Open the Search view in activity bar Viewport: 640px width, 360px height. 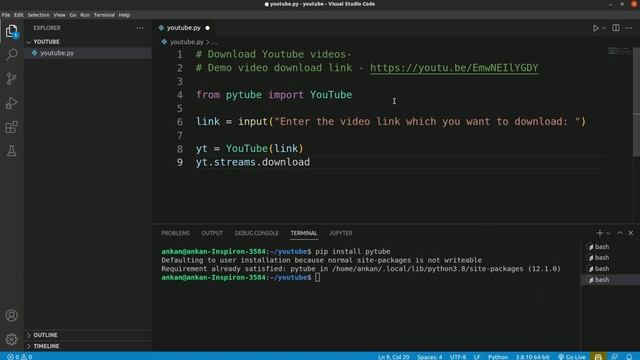click(11, 54)
